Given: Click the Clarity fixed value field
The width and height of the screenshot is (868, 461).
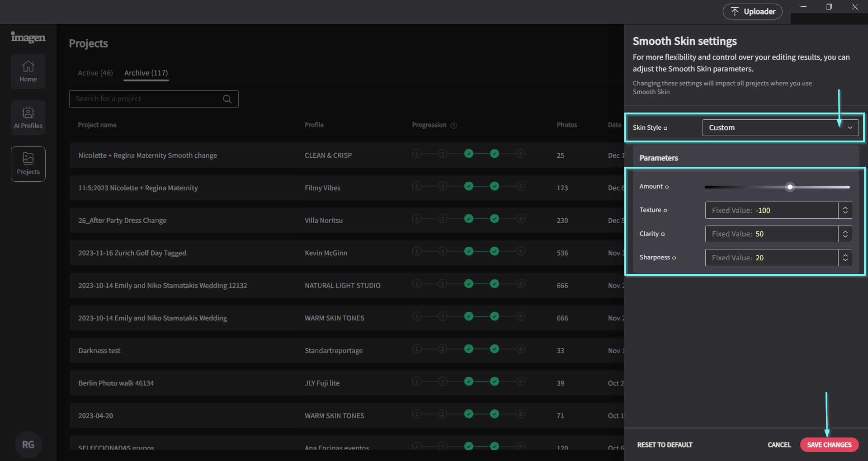Looking at the screenshot, I should pyautogui.click(x=772, y=234).
